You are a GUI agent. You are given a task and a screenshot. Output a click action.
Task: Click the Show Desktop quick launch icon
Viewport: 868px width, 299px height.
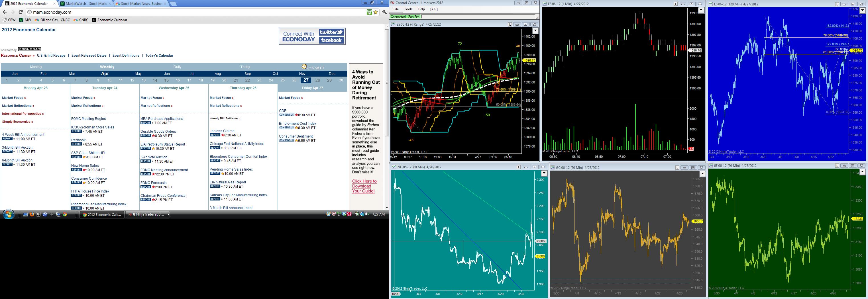click(x=25, y=214)
